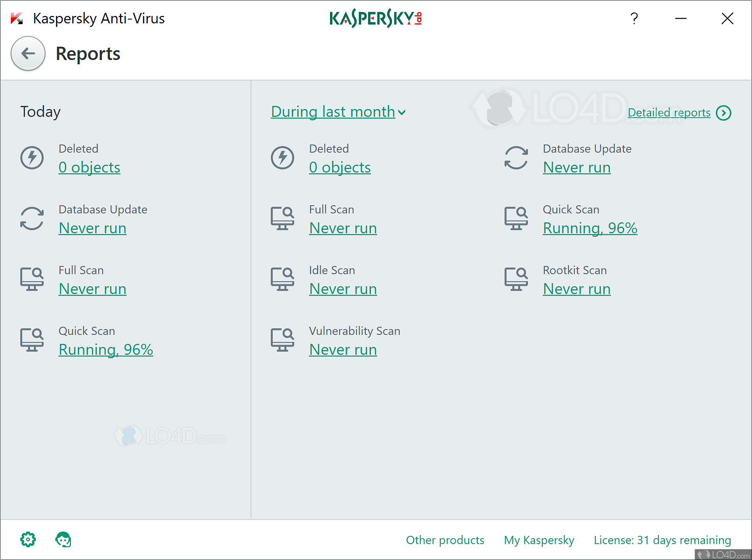Click the Idle Scan monitor icon
The image size is (752, 560).
pos(283,279)
